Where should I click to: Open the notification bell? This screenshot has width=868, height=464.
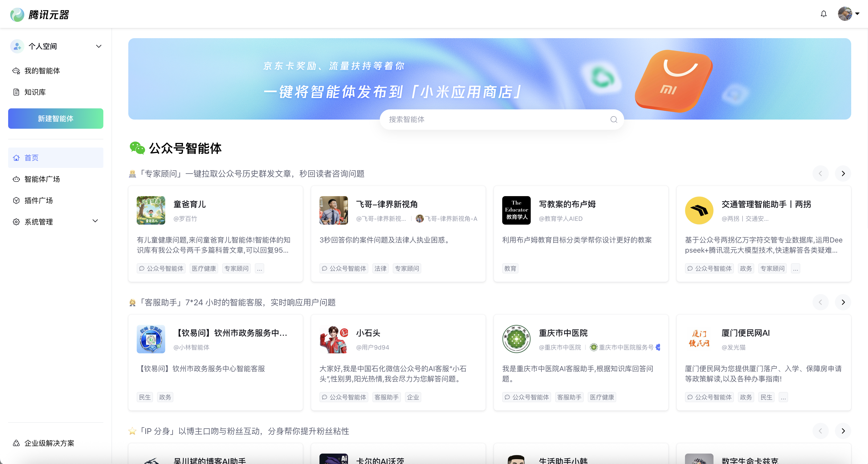pyautogui.click(x=823, y=14)
